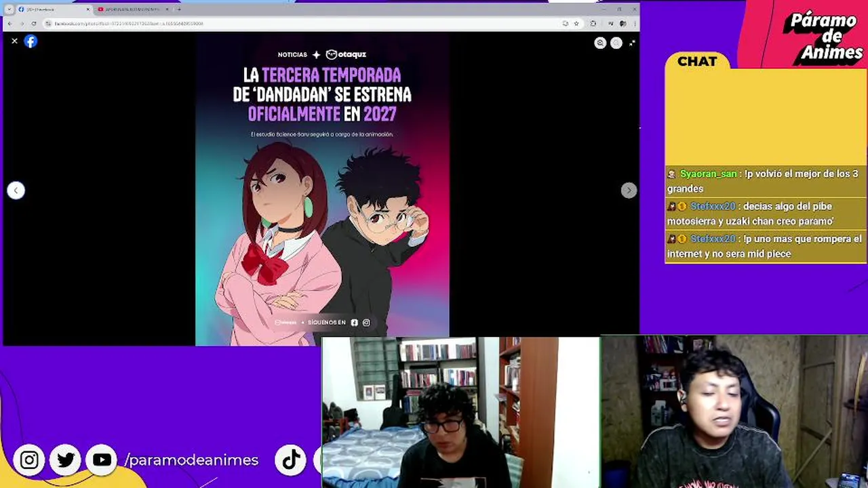Zoom in on the photo
Image resolution: width=868 pixels, height=488 pixels.
pyautogui.click(x=600, y=43)
